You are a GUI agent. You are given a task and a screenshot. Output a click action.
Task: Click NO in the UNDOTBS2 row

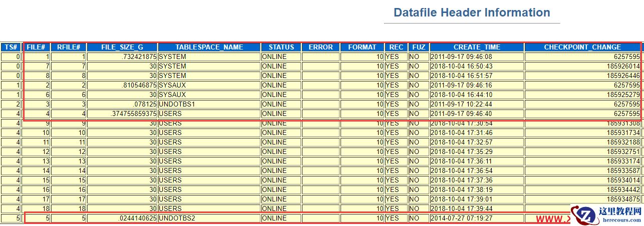tap(414, 218)
